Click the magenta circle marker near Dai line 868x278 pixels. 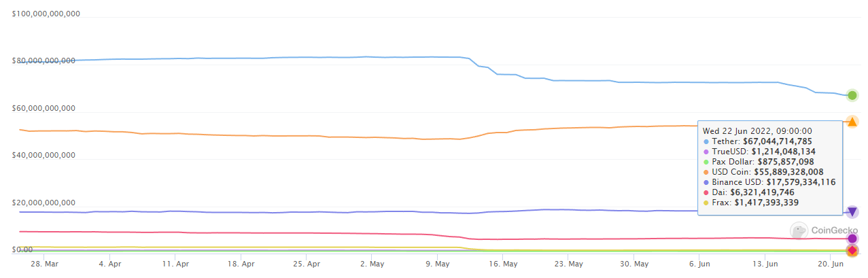(x=852, y=239)
